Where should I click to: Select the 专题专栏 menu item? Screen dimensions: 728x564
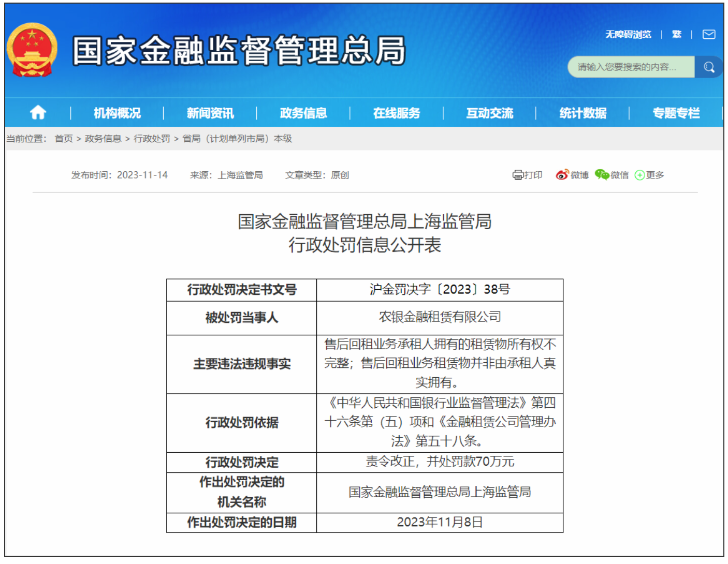[x=676, y=113]
